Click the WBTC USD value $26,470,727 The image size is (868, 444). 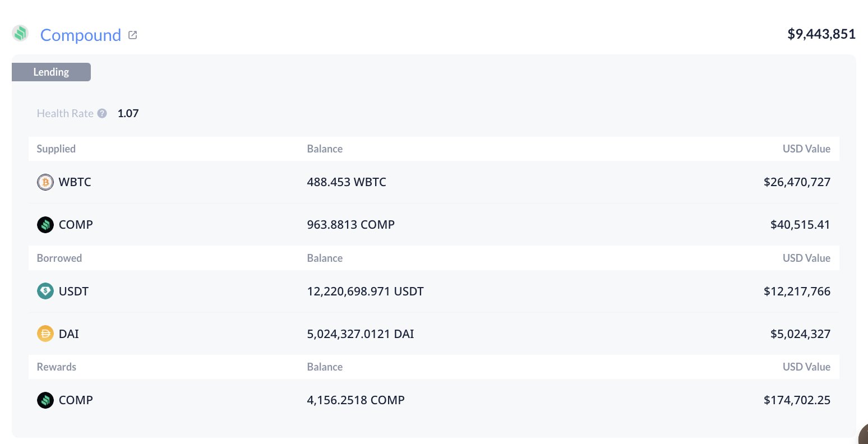point(797,182)
